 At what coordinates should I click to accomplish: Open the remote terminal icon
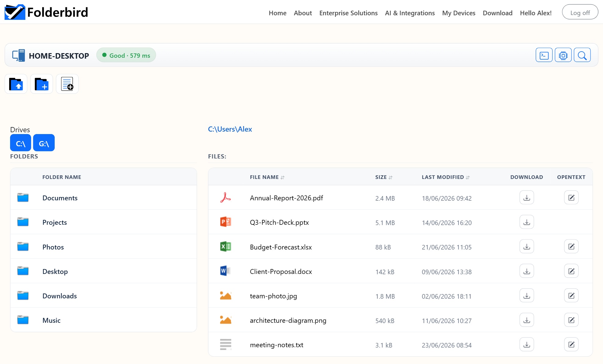(x=544, y=55)
